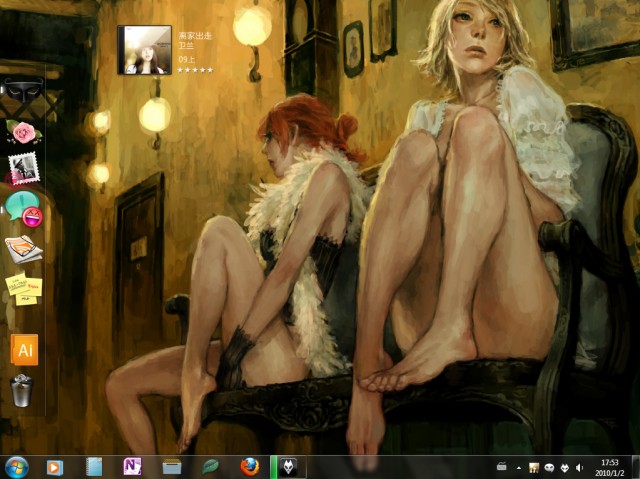This screenshot has height=479, width=640.
Task: Show hidden system tray icons
Action: [x=519, y=468]
